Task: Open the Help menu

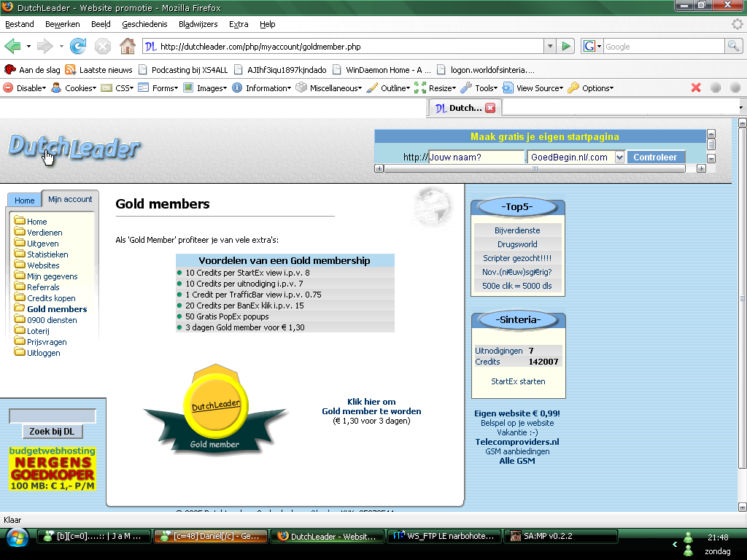Action: 267,24
